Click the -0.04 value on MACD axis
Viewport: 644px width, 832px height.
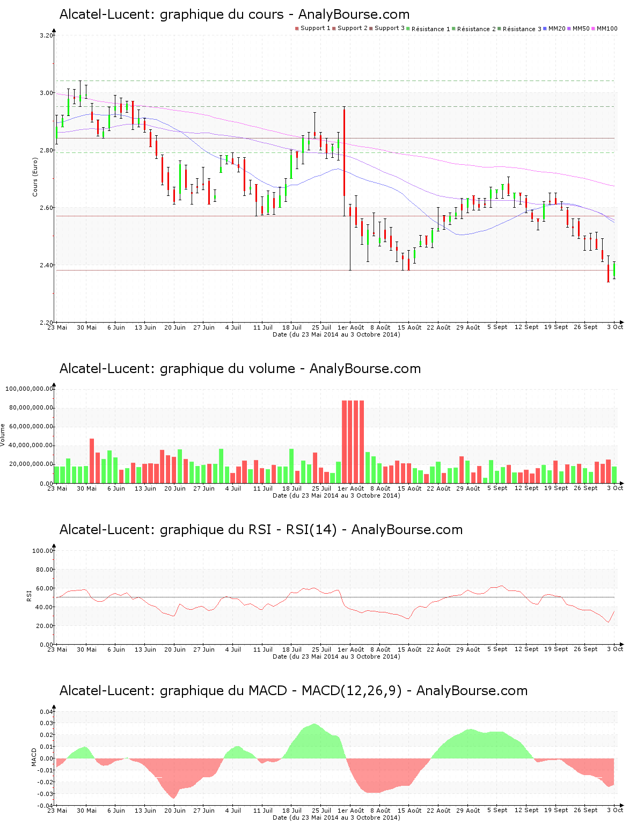coord(46,806)
